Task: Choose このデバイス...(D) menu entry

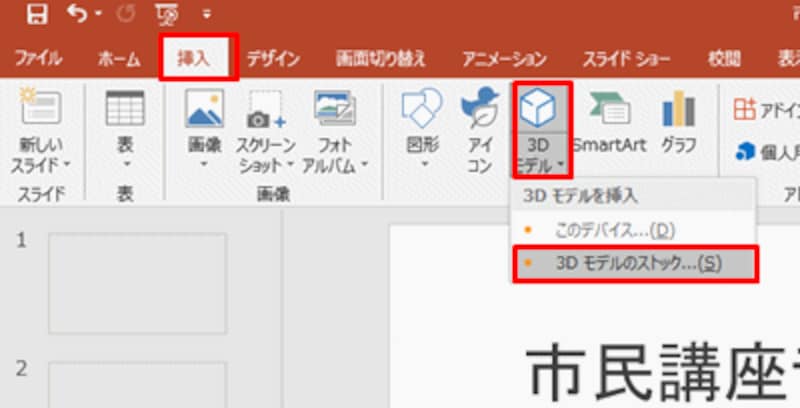Action: (633, 231)
